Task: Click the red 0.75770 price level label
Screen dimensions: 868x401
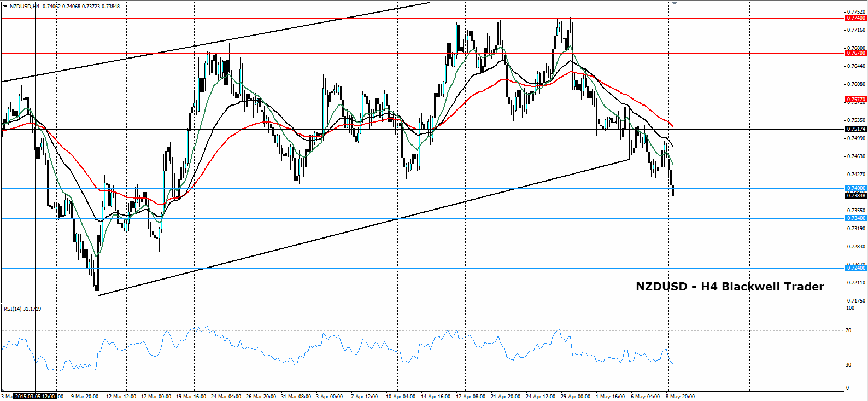Action: (x=856, y=100)
